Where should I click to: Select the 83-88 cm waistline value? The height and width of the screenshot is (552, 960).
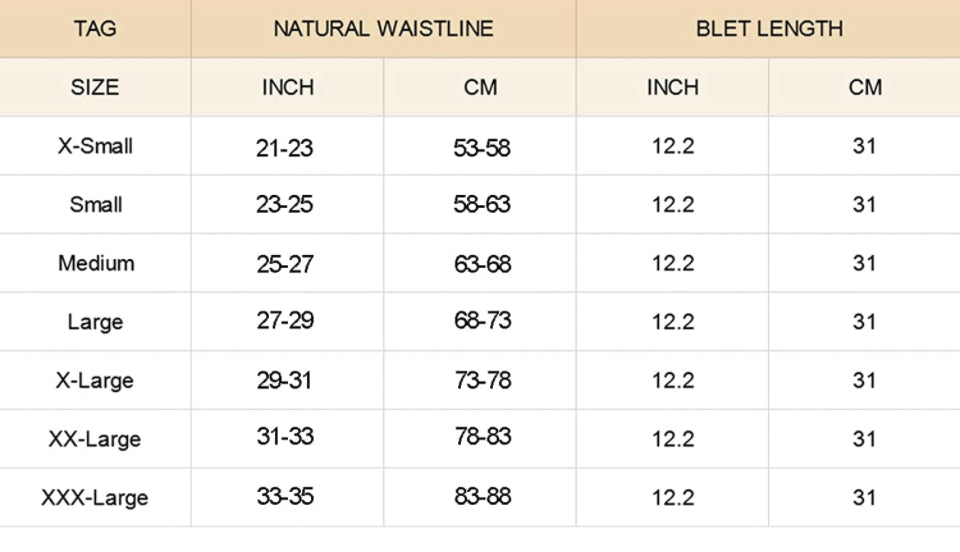(482, 496)
